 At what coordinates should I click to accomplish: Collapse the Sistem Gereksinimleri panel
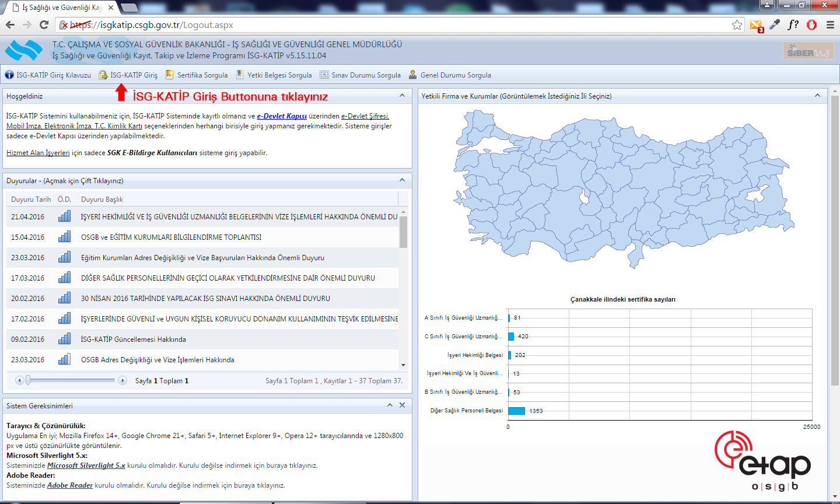[390, 405]
